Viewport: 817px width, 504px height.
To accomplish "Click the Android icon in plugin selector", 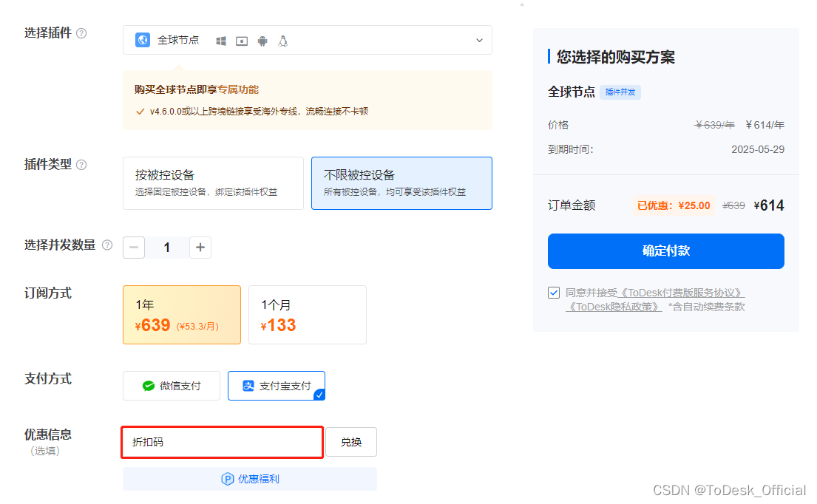I will pos(262,41).
